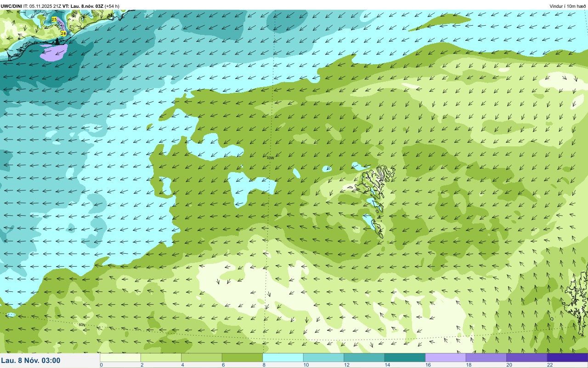The height and width of the screenshot is (368, 588).
Task: Choose the 14–16 m/s dark teal legend swatch
Action: click(x=405, y=357)
